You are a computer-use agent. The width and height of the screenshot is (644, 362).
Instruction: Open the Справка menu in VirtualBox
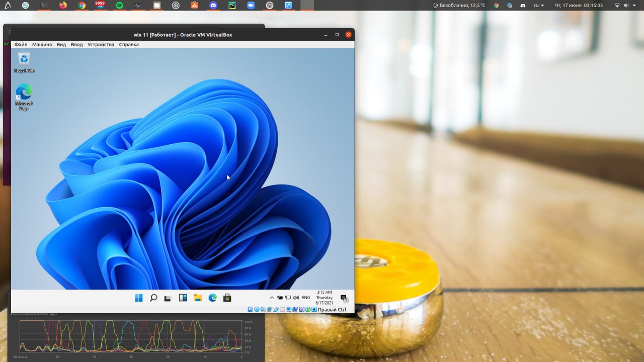tap(129, 44)
